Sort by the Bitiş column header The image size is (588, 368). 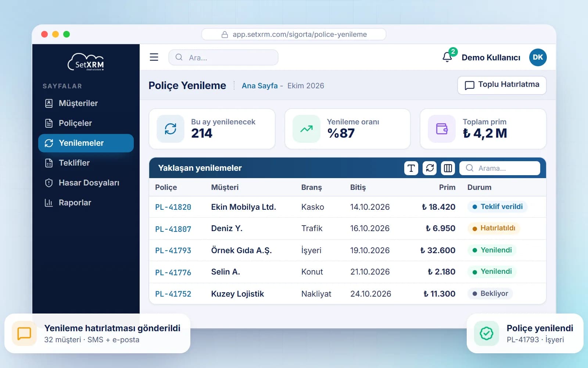(358, 187)
